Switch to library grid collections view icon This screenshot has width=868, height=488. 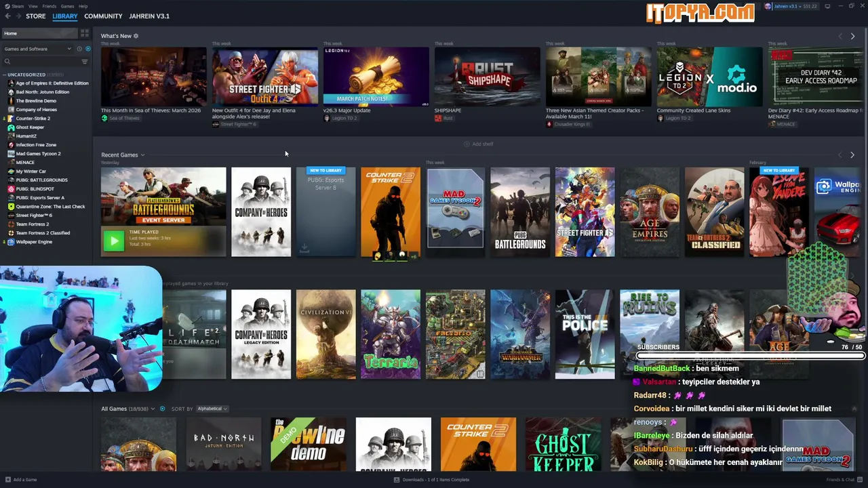85,33
